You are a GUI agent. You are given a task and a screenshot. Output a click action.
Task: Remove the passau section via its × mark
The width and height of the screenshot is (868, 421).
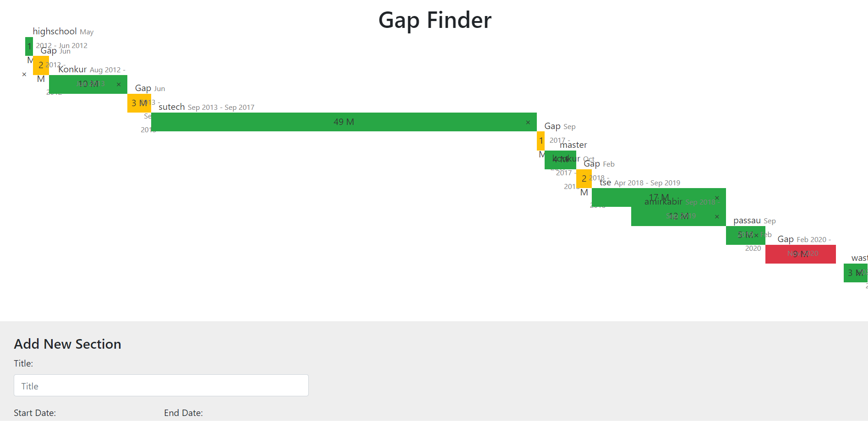tap(757, 235)
